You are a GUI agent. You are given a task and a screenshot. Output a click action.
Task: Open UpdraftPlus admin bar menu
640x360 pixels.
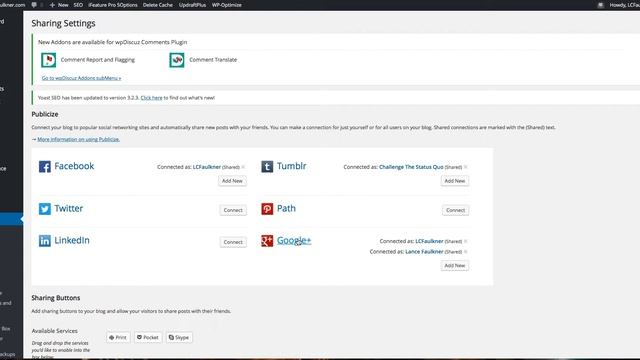click(x=192, y=5)
